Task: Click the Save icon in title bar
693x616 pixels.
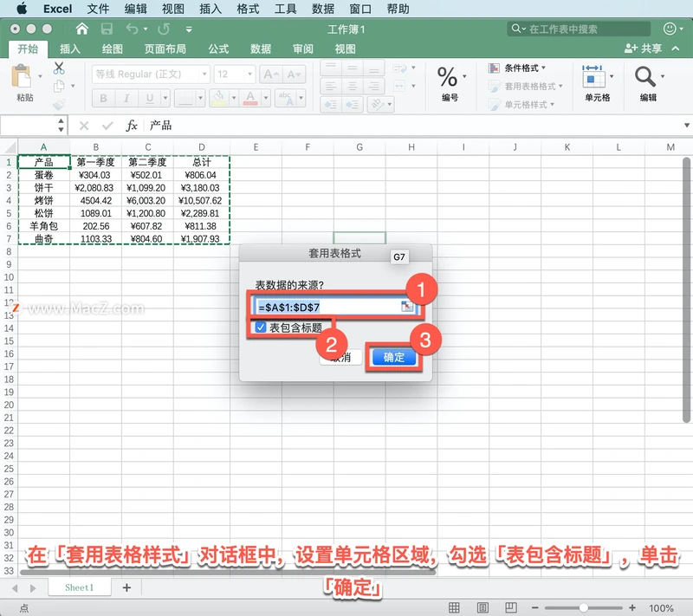Action: click(x=107, y=29)
